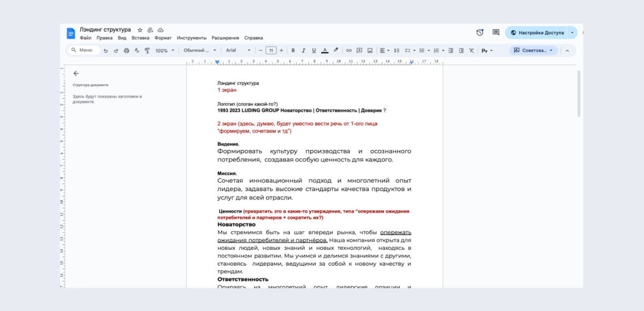Open the zoom 100% dropdown
Image resolution: width=644 pixels, height=311 pixels.
(165, 50)
